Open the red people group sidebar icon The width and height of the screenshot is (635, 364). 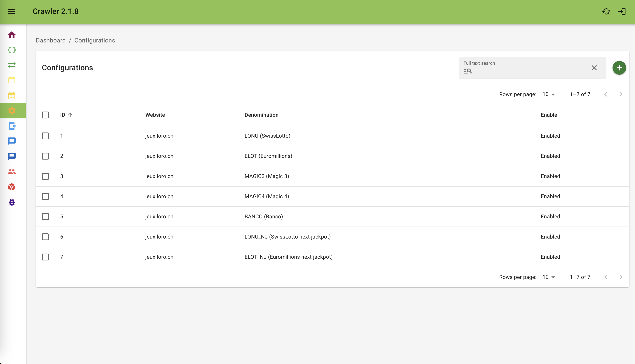pos(12,172)
